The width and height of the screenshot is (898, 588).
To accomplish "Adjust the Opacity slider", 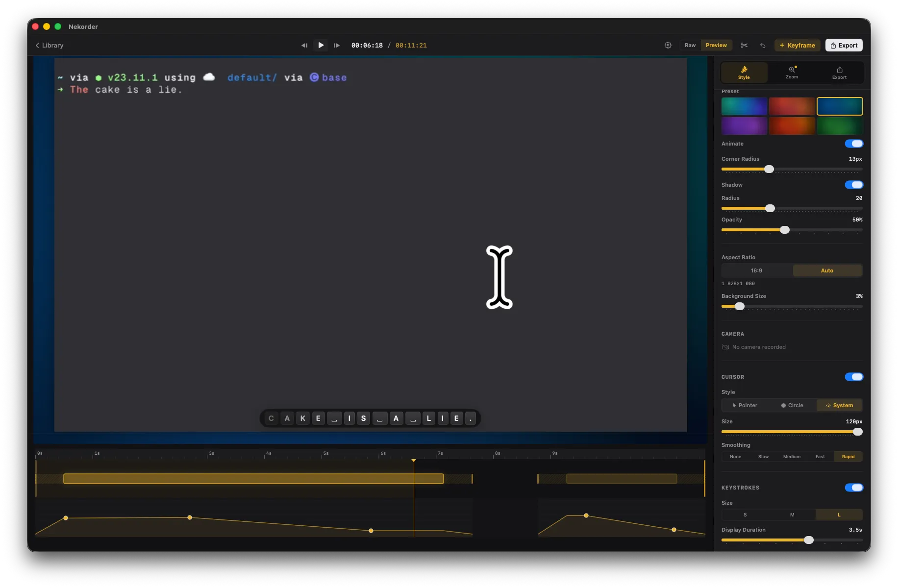I will [x=785, y=230].
